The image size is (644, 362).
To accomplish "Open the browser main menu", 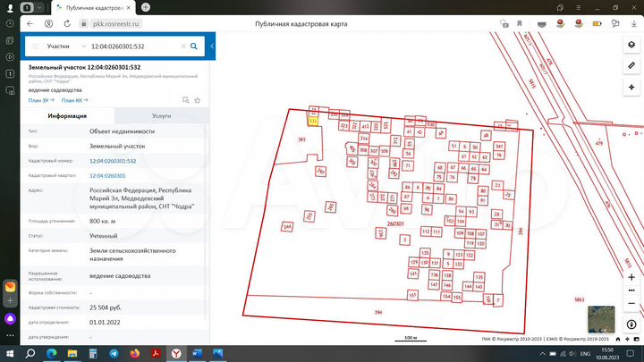I will [x=579, y=7].
